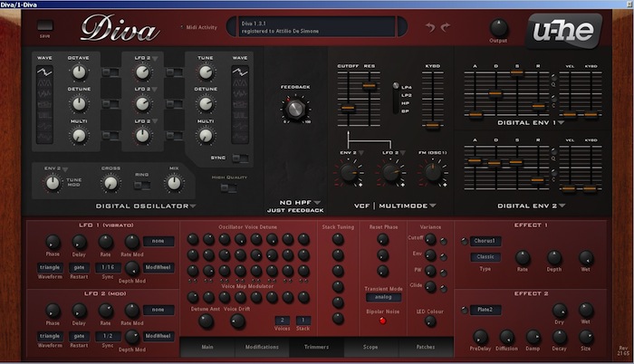Click the Tune Mod knob
This screenshot has height=364, width=634.
tap(53, 183)
